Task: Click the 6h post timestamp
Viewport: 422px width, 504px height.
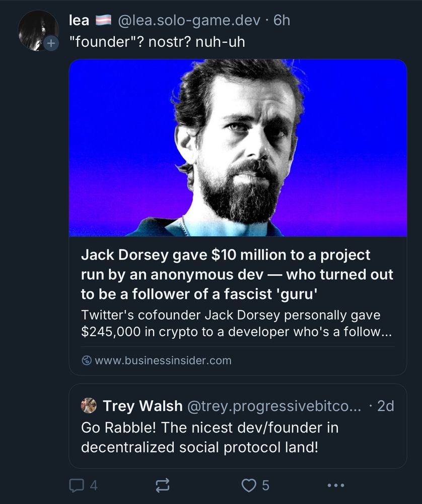Action: point(282,20)
